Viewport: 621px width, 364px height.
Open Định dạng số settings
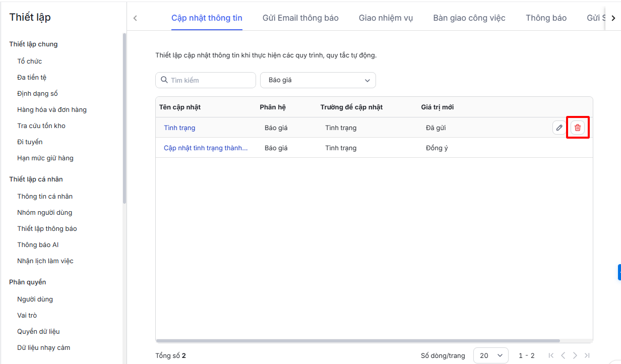(37, 94)
